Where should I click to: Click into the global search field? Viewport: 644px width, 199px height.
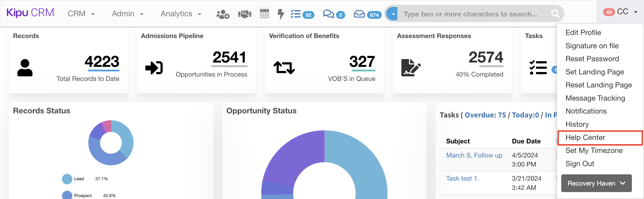coord(470,14)
